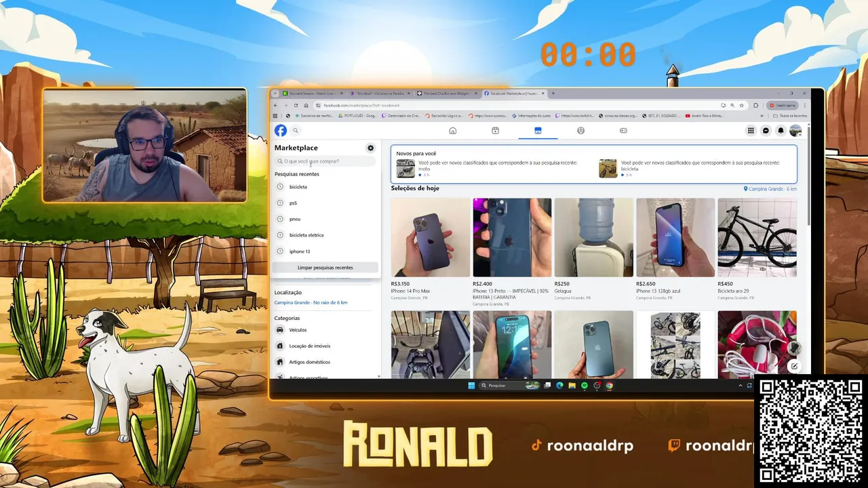Bookmark the page with star icon
Image resolution: width=868 pixels, height=488 pixels.
[x=741, y=105]
